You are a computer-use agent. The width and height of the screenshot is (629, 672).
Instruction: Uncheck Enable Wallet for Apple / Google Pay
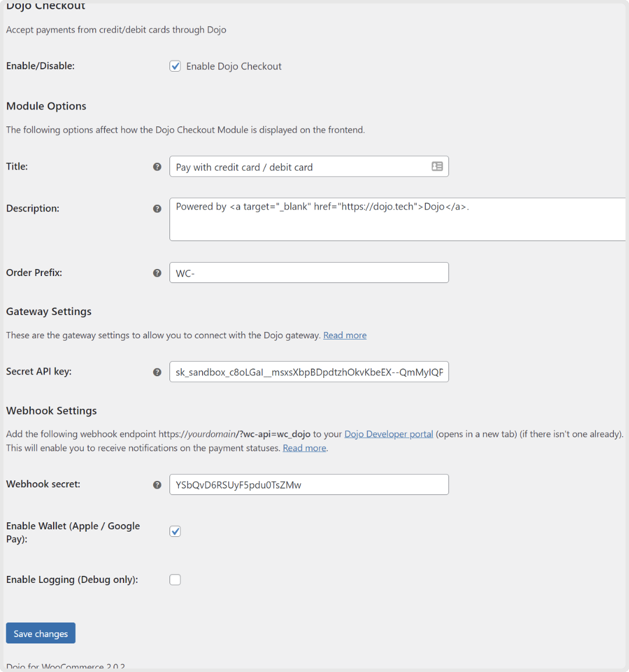(x=175, y=531)
